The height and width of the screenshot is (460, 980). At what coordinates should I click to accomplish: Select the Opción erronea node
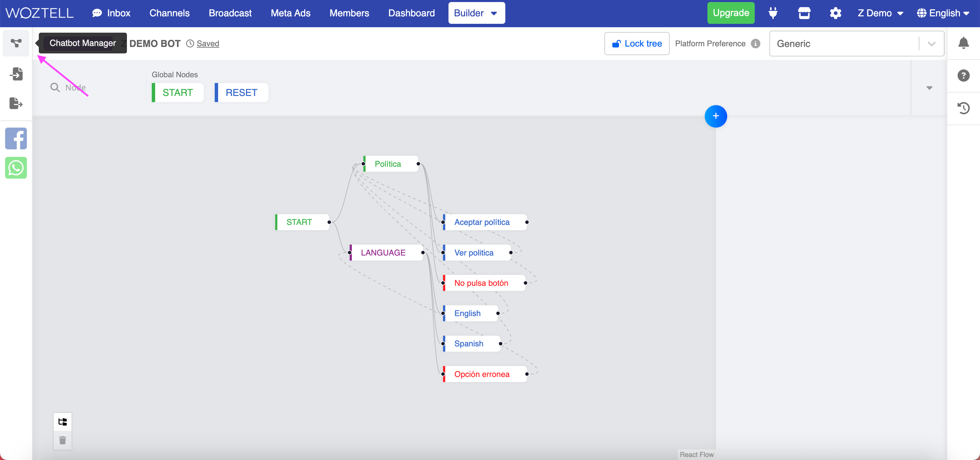click(485, 374)
